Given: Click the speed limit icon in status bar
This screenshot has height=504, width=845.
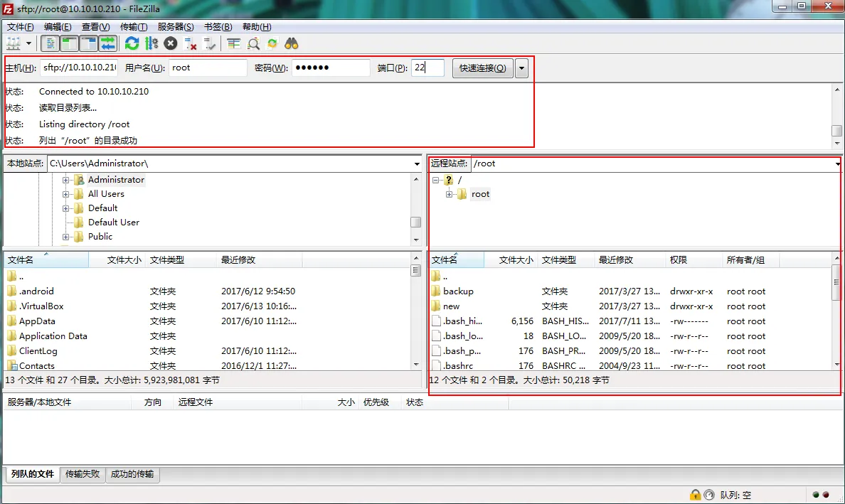Looking at the screenshot, I should pos(709,494).
